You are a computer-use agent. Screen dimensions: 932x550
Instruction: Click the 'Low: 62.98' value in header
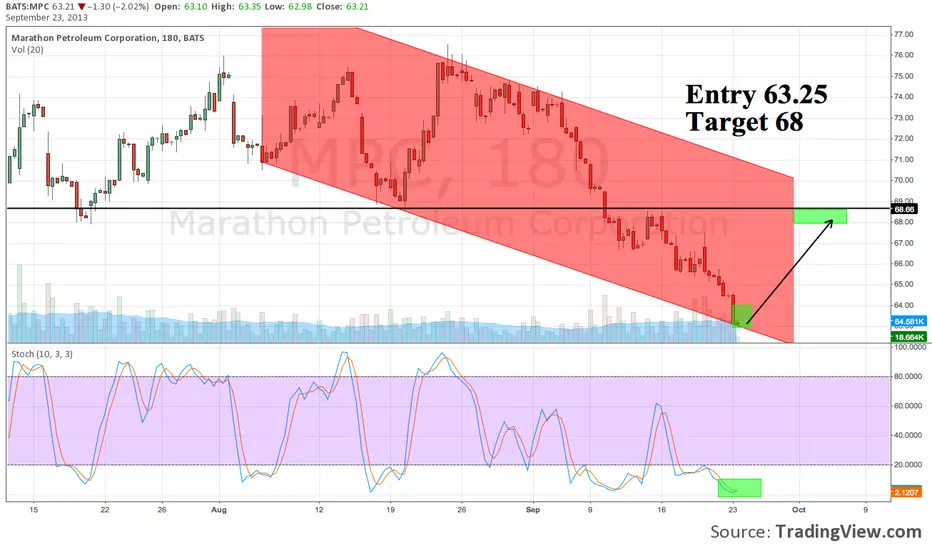click(288, 7)
